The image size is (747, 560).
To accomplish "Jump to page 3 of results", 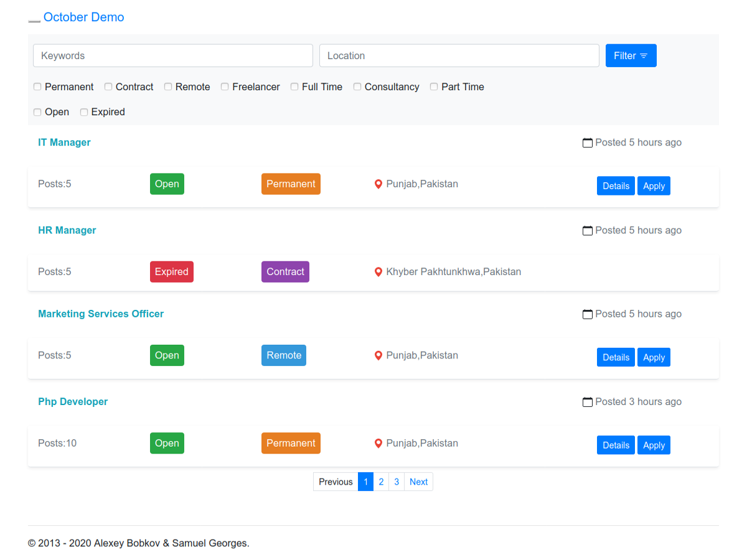I will (397, 482).
